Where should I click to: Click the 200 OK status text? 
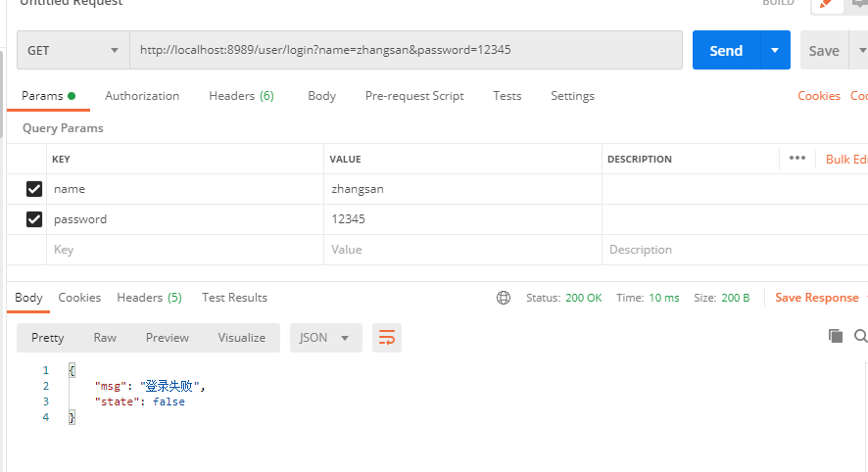[584, 298]
